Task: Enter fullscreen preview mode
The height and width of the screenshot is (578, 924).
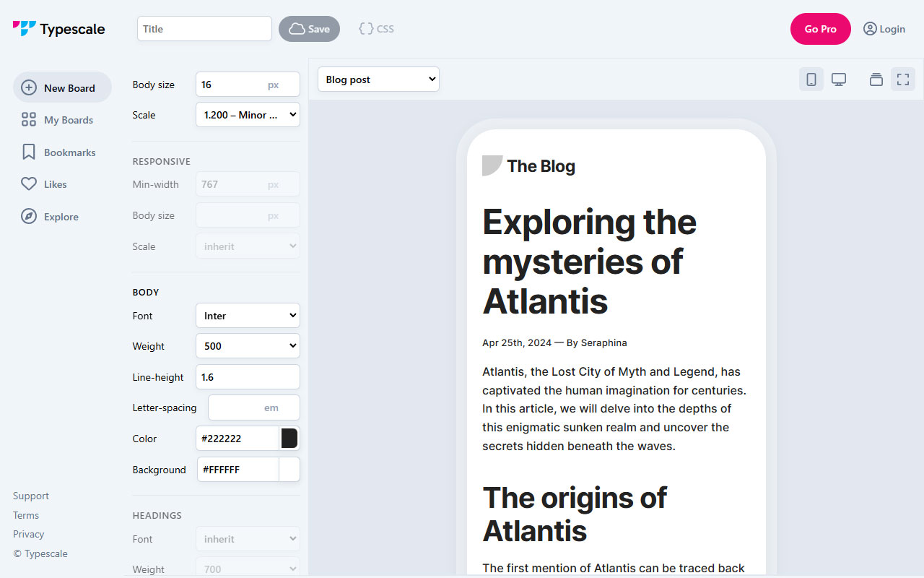Action: pos(902,79)
